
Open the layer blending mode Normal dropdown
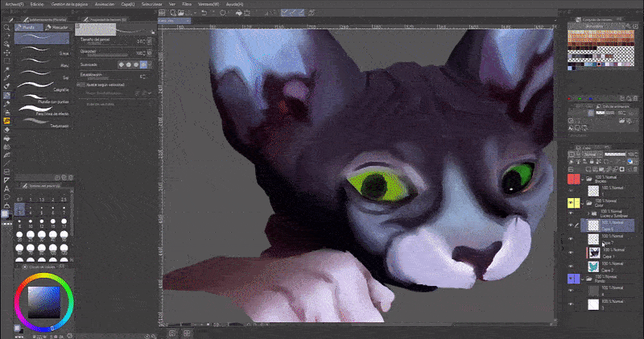592,154
